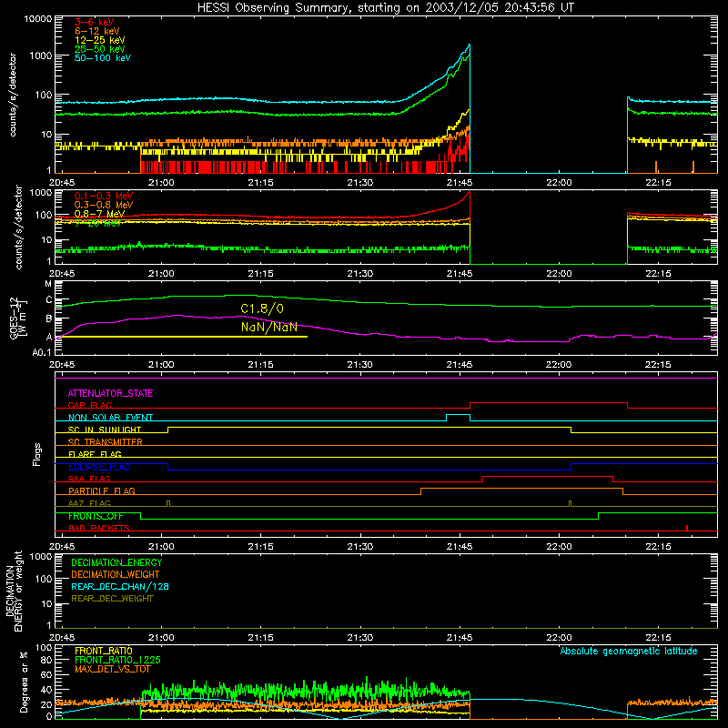
Task: Click '21:30' below the GOES-12 panel
Action: click(x=359, y=365)
